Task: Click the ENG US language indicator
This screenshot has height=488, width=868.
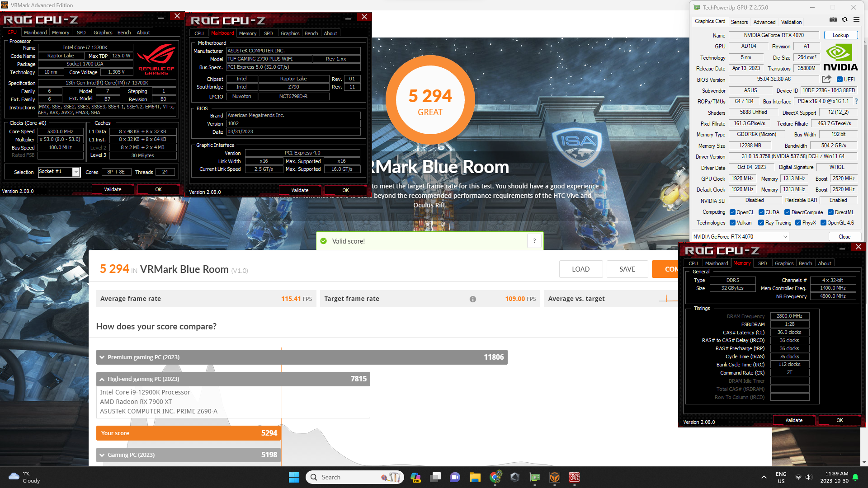Action: pyautogui.click(x=781, y=477)
